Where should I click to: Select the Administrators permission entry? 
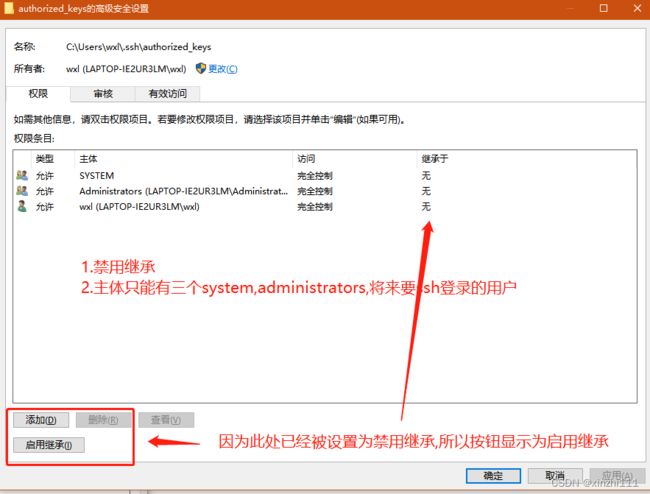point(325,191)
